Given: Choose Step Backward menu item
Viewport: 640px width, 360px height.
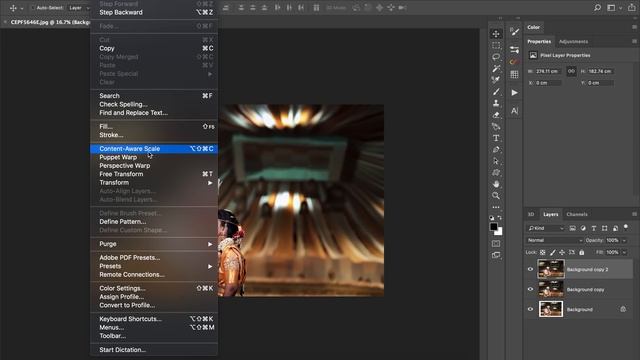Looking at the screenshot, I should point(154,12).
